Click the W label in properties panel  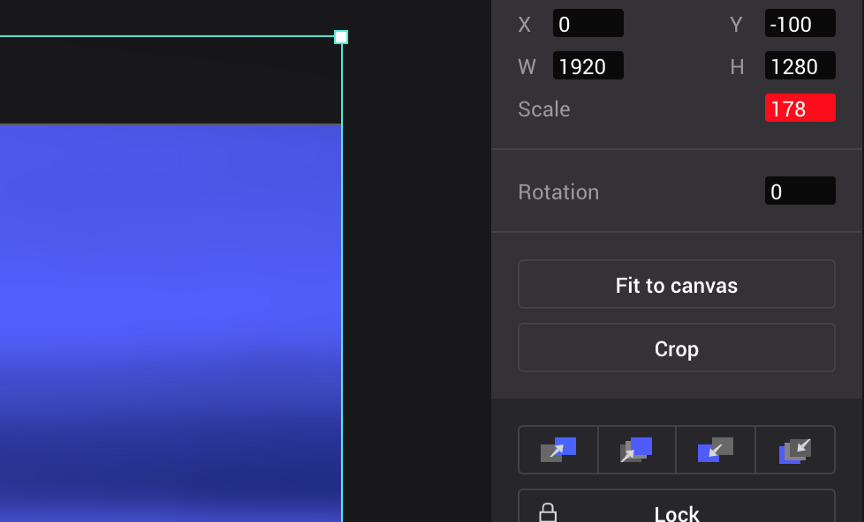pos(526,67)
